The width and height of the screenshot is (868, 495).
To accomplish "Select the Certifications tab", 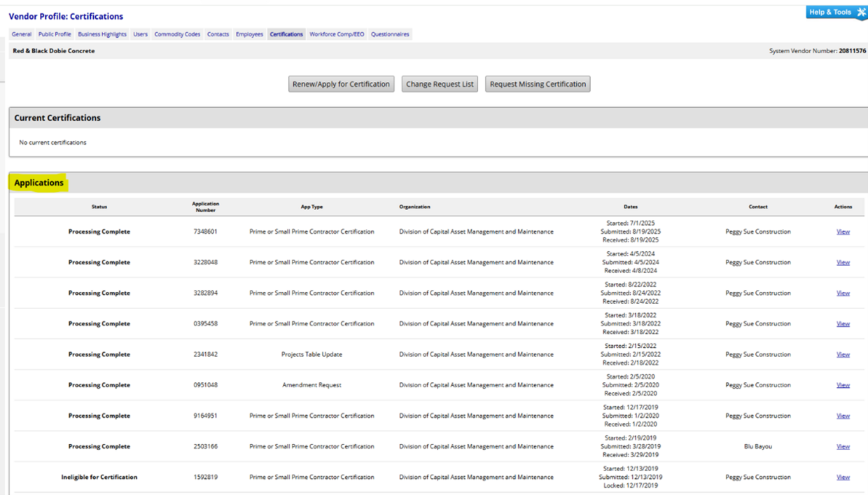I will pos(286,34).
